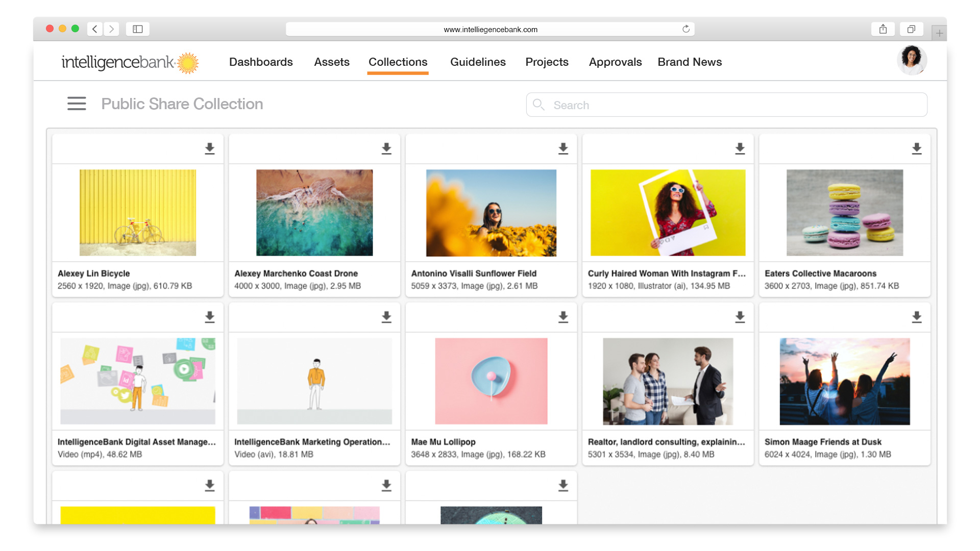Screen dimensions: 980x551
Task: Select the Collections tab
Action: tap(398, 62)
